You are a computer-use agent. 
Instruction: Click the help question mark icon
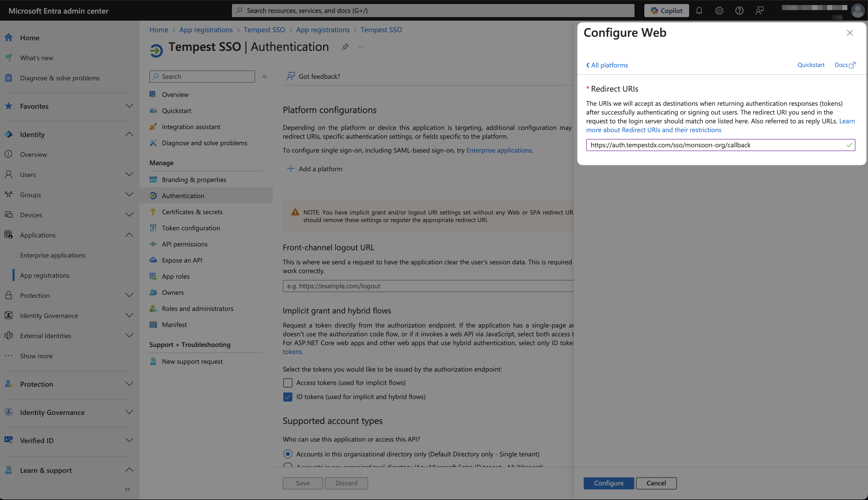click(x=739, y=11)
